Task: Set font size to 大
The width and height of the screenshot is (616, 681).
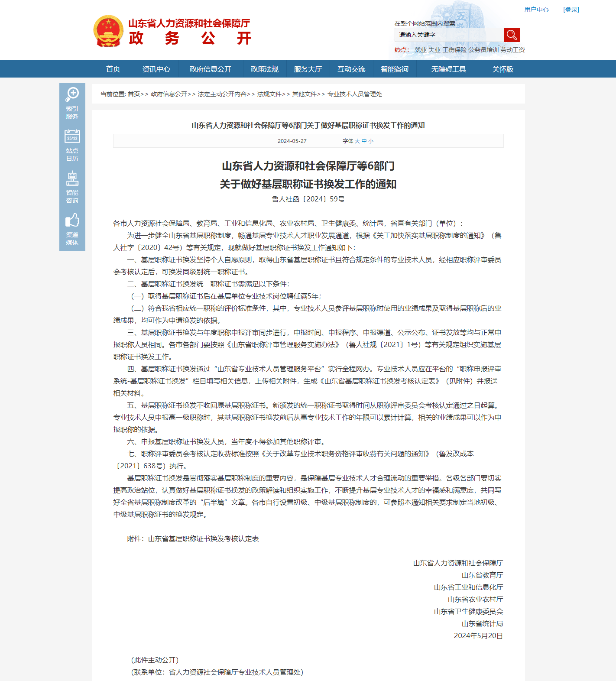Action: tap(357, 141)
